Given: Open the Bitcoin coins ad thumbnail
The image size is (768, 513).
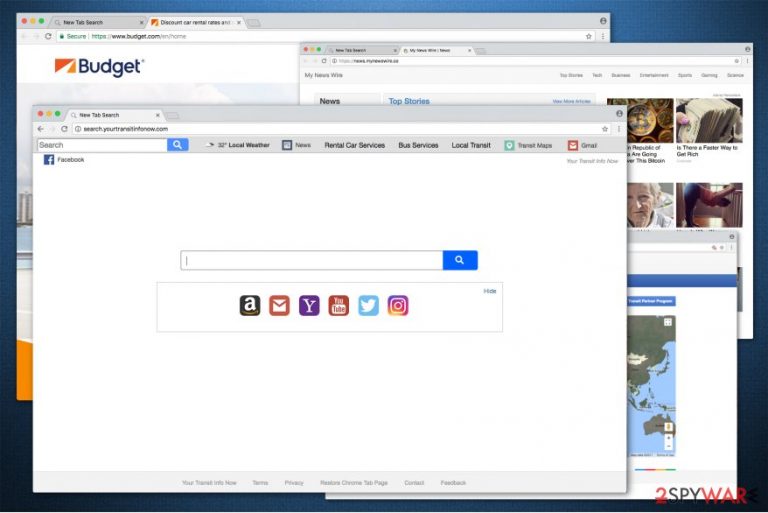Looking at the screenshot, I should [x=640, y=121].
